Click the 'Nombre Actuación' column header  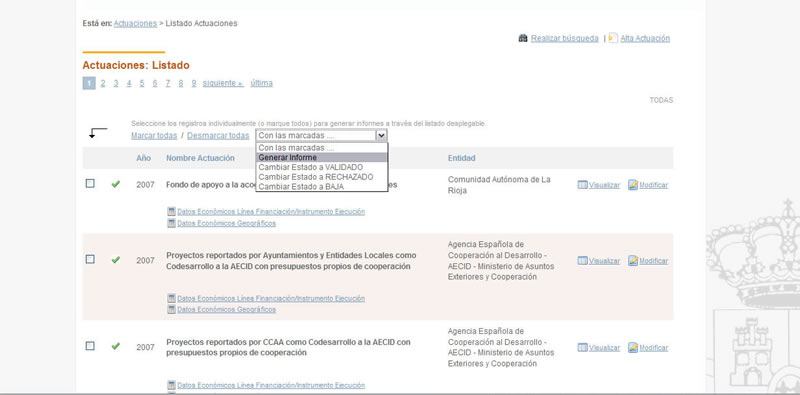(201, 158)
